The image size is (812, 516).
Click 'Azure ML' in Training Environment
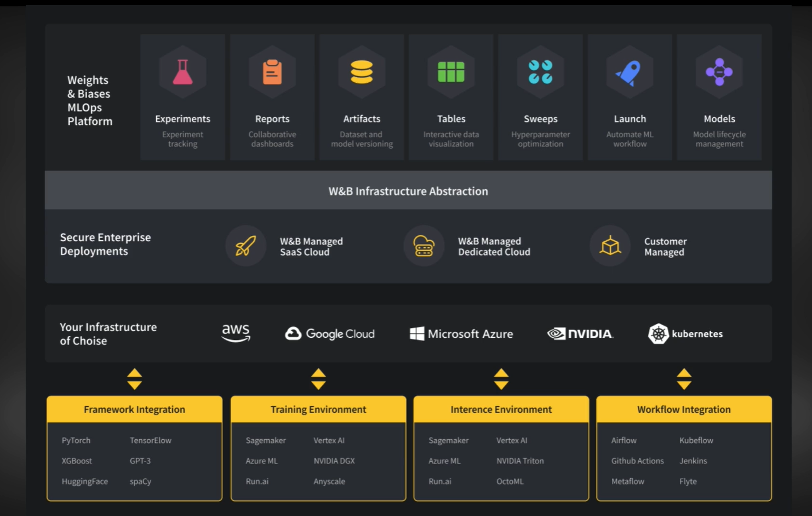coord(261,461)
